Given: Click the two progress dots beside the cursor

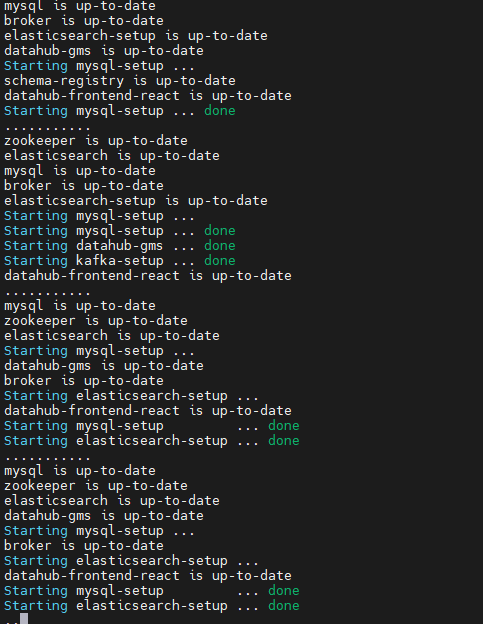Looking at the screenshot, I should click(12, 621).
